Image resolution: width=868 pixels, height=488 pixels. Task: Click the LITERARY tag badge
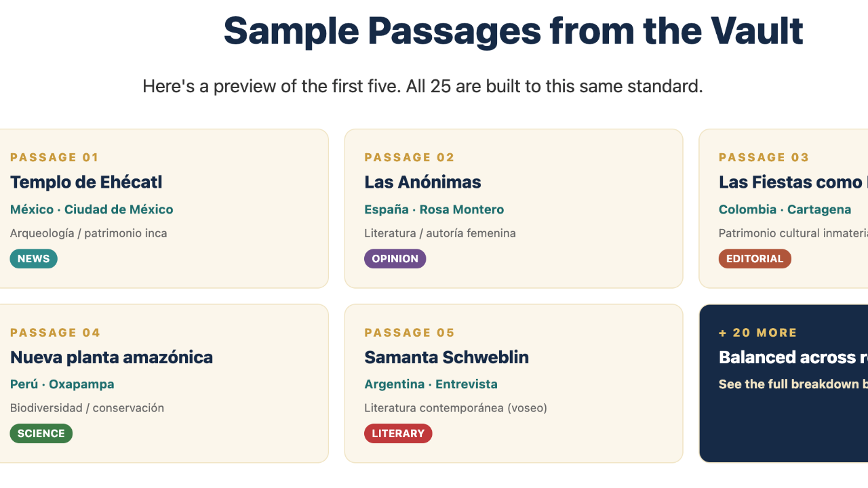coord(398,433)
